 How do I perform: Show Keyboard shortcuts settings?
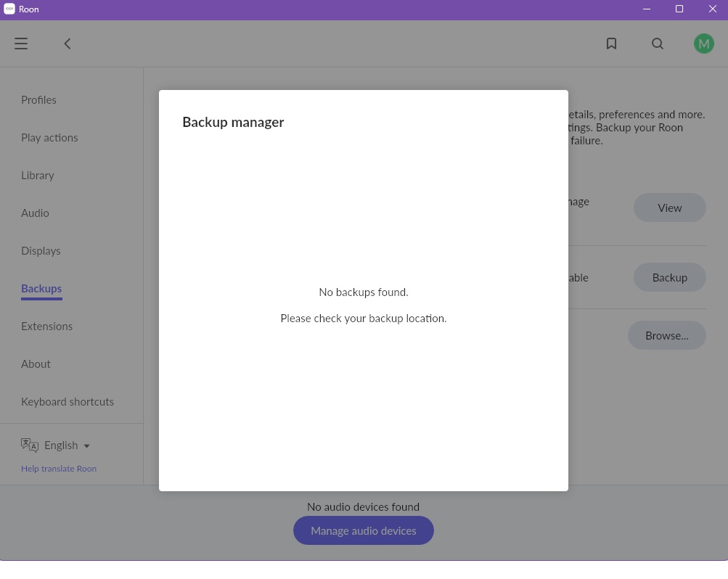[68, 402]
